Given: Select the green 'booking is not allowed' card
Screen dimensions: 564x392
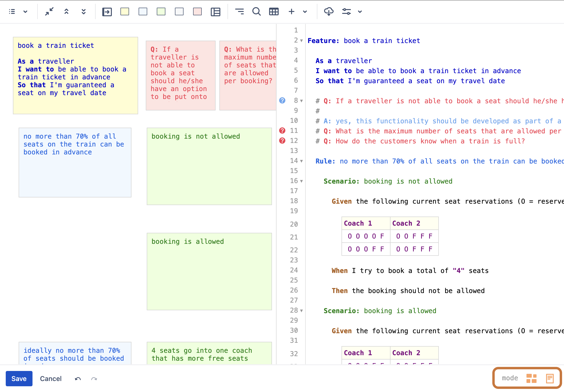Looking at the screenshot, I should [209, 166].
